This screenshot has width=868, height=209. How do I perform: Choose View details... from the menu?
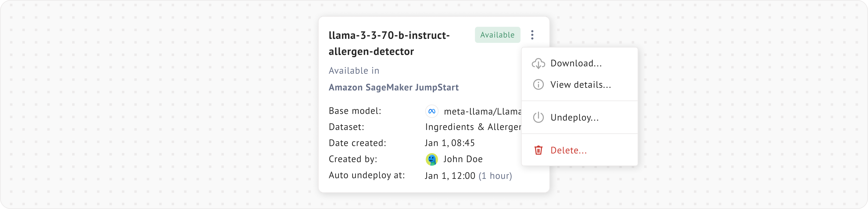[581, 85]
